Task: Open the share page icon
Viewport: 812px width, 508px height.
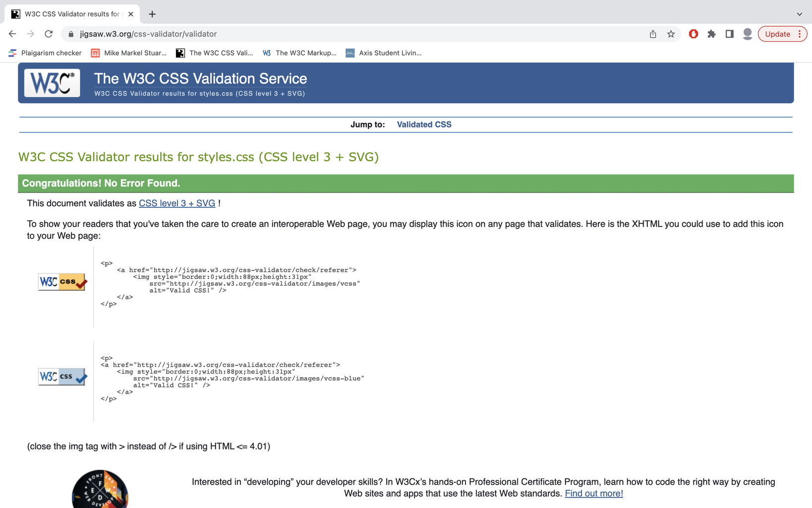Action: (653, 34)
